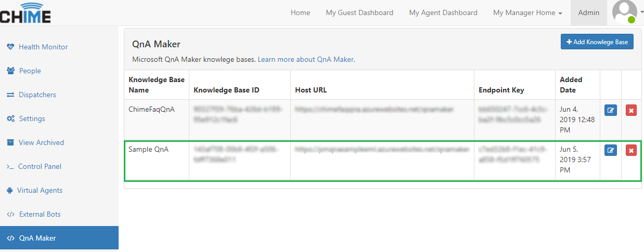Click the Host URL column header
The image size is (644, 252).
coord(382,85)
